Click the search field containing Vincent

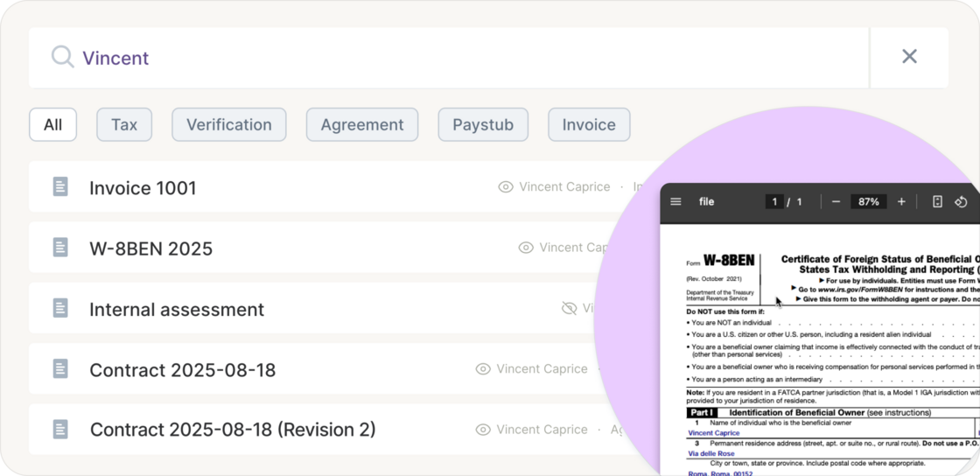coord(449,58)
